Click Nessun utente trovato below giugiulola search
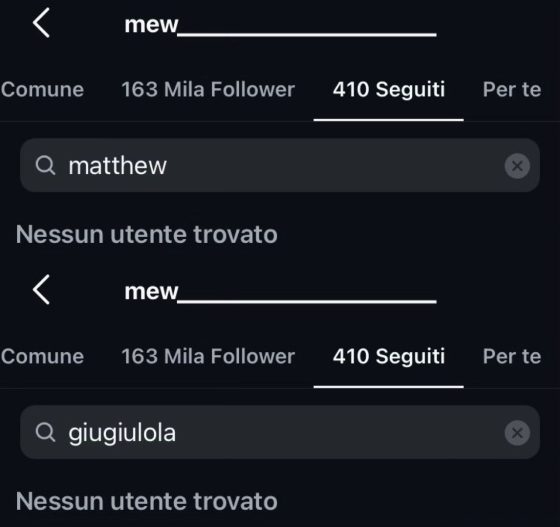 (146, 501)
